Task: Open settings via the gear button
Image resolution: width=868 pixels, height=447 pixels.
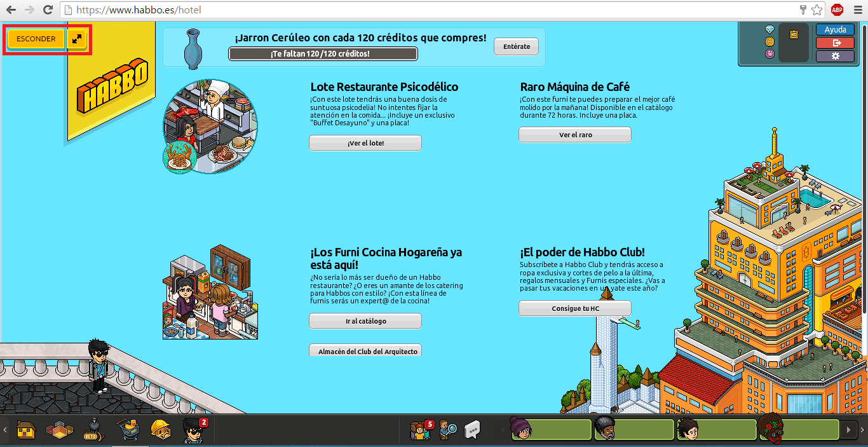Action: 835,56
